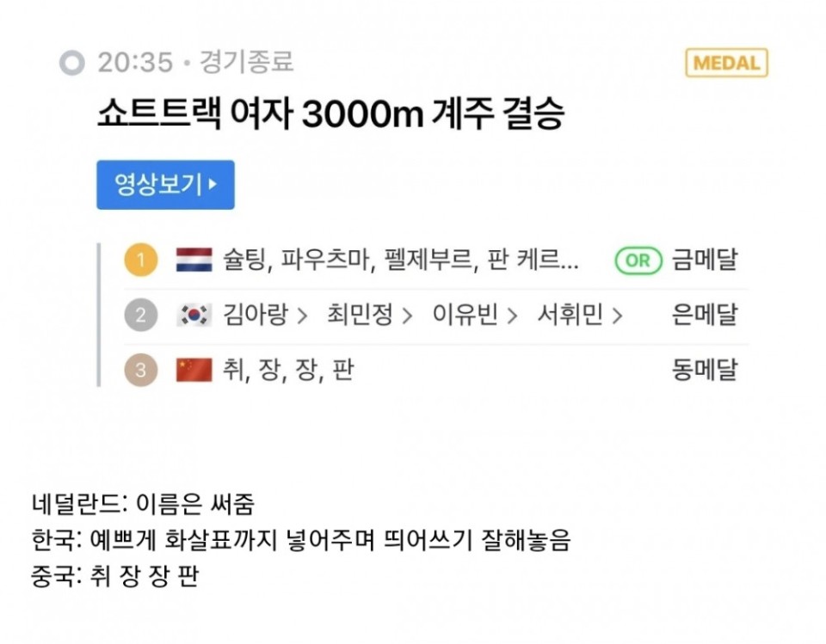Click the green OR record badge
This screenshot has height=644, width=826.
click(x=638, y=261)
